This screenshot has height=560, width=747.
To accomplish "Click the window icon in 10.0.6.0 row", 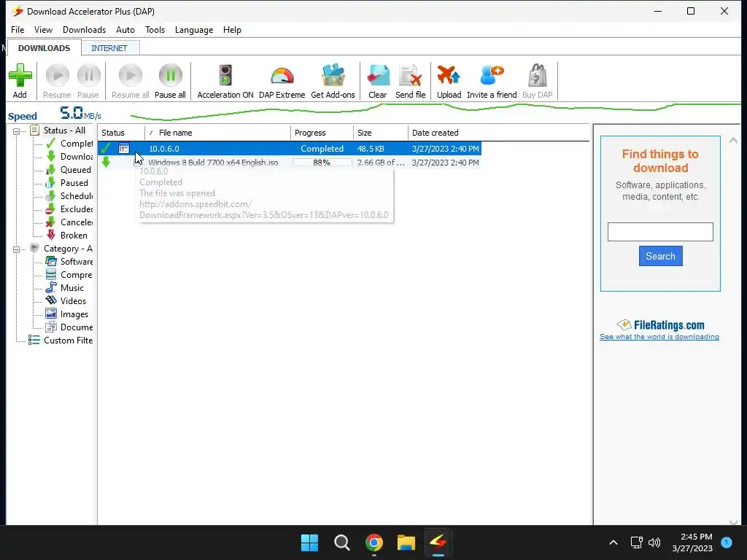I will point(124,149).
